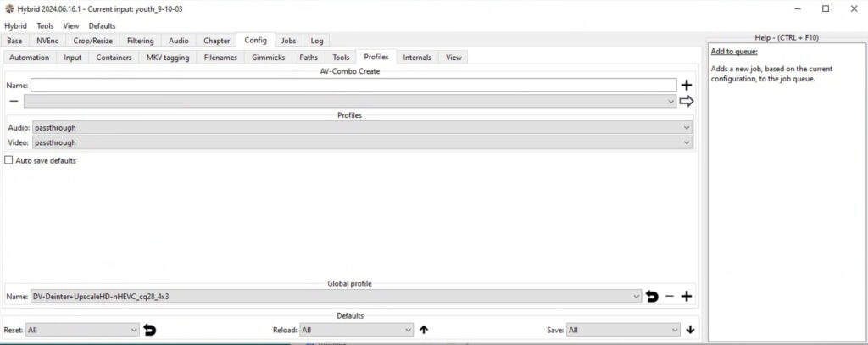Expand the Reset defaults dropdown

click(x=82, y=330)
